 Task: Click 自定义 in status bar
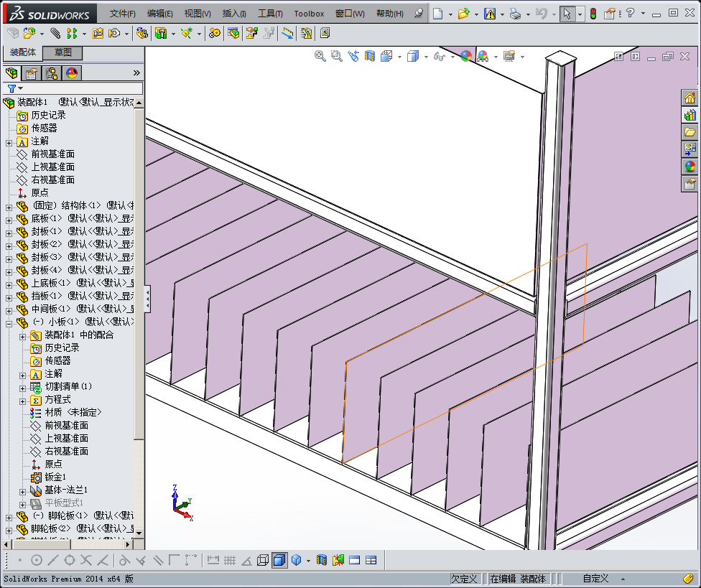click(x=595, y=579)
